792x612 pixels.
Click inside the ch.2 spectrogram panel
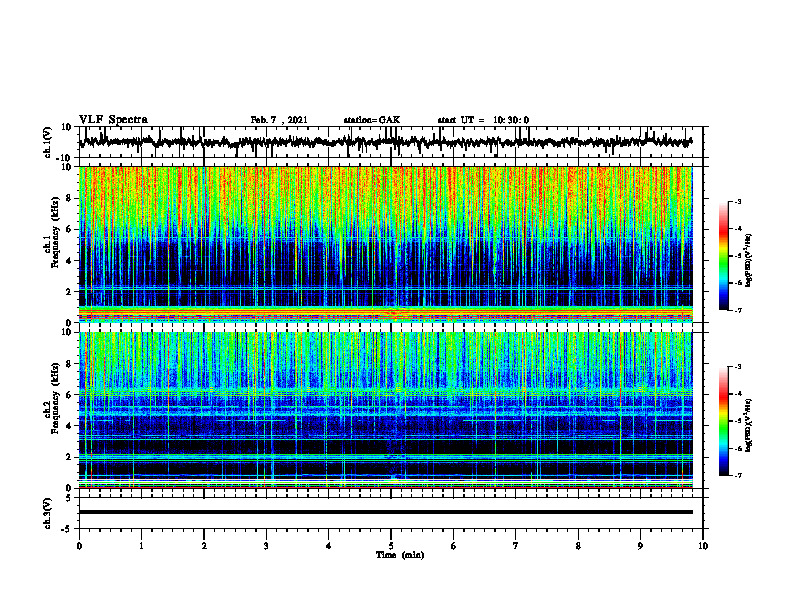coord(385,410)
